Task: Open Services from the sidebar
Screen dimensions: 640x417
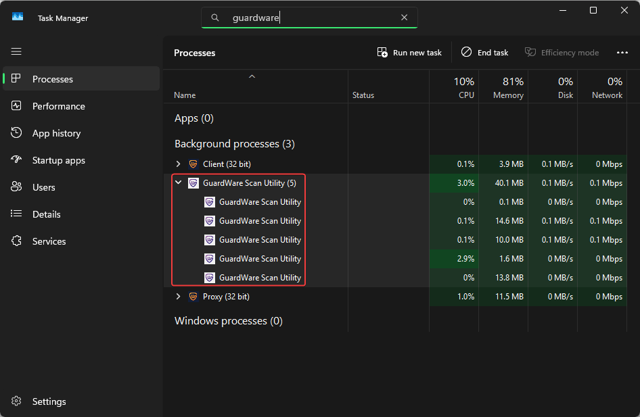Action: (48, 241)
